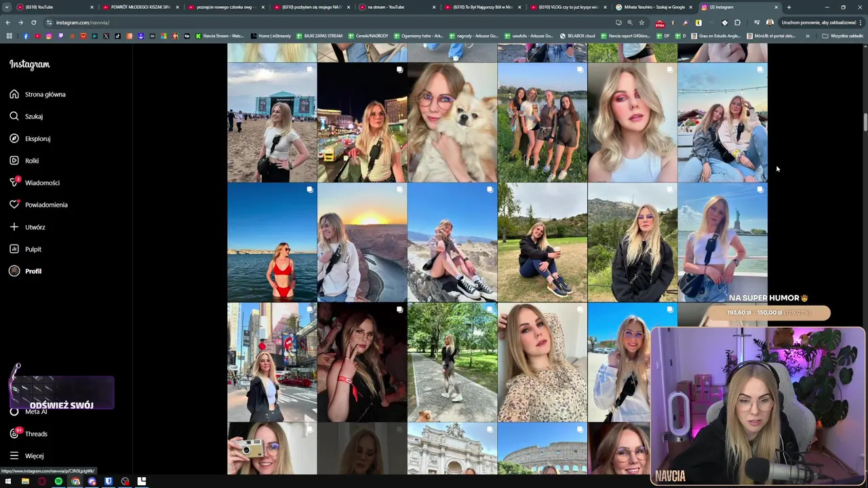Open new browser tab plus button
868x488 pixels.
pyautogui.click(x=789, y=7)
